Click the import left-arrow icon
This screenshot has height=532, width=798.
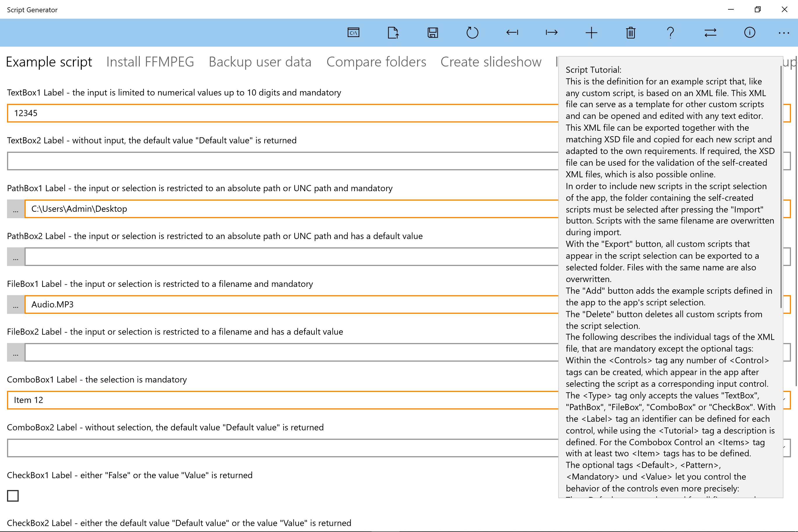(x=512, y=33)
